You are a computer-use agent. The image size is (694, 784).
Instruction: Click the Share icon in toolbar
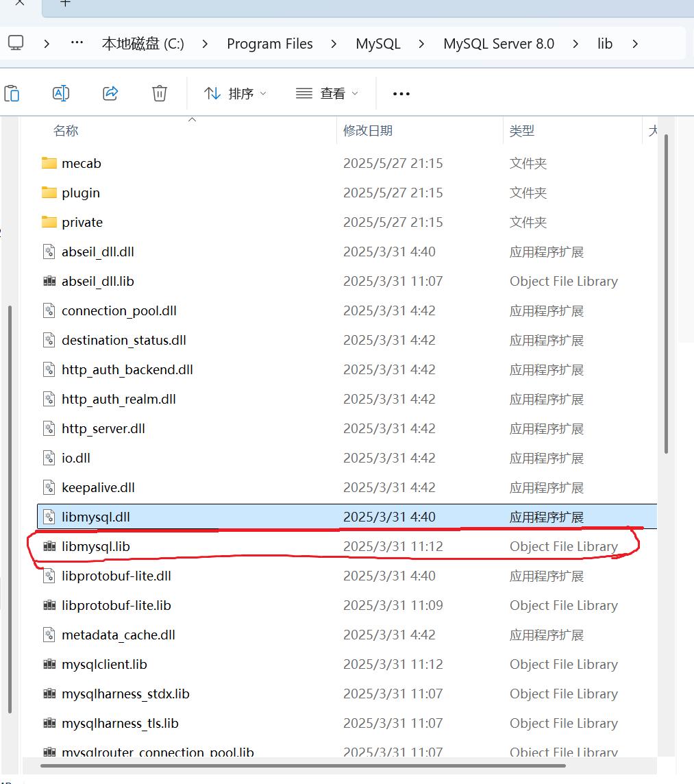tap(110, 93)
